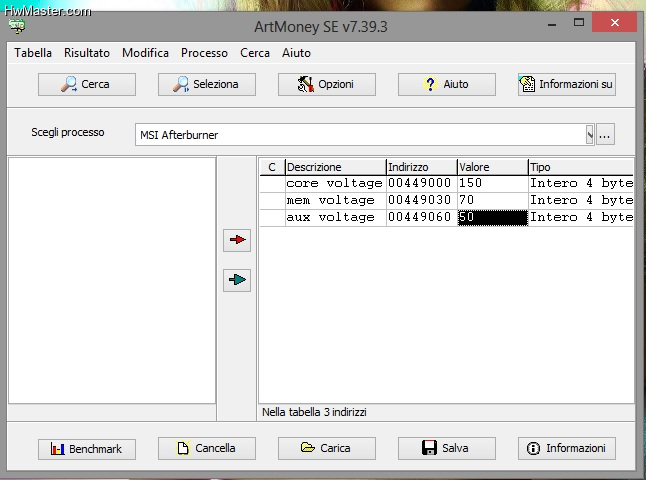Viewport: 646px width, 480px height.
Task: Click Valore column header
Action: 493,167
